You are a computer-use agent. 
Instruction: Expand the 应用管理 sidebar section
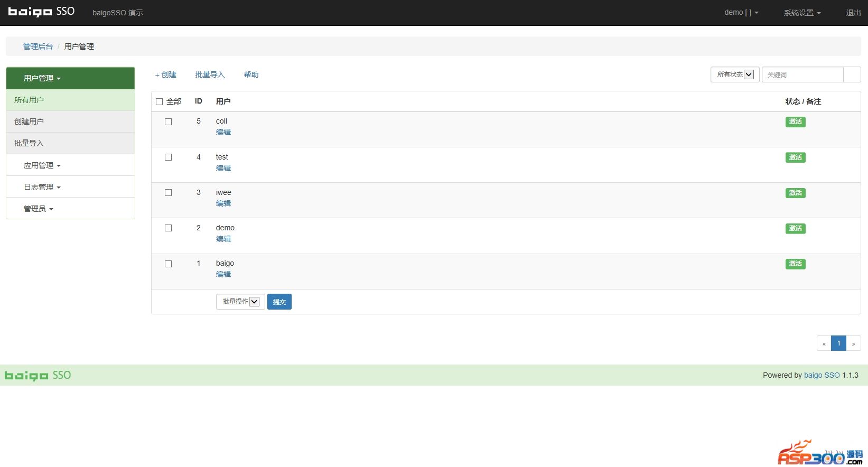70,165
